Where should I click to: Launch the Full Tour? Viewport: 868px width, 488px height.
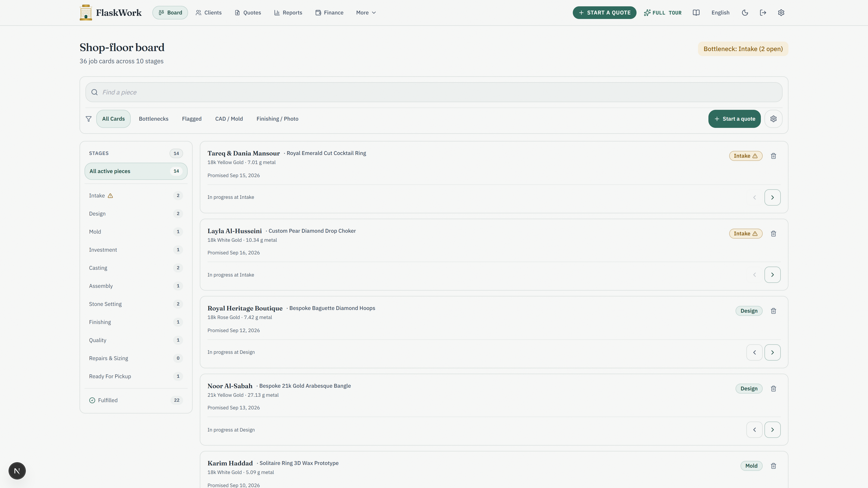coord(663,13)
